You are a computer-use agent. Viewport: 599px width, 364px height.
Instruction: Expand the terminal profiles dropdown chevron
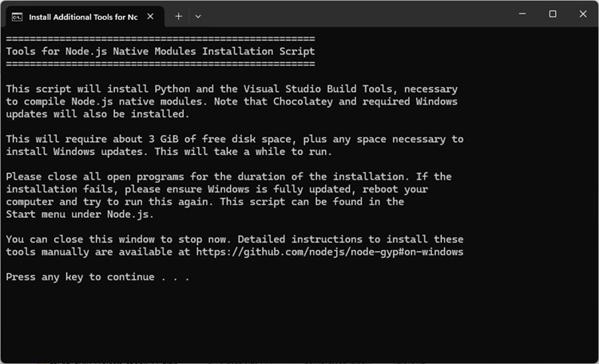198,16
